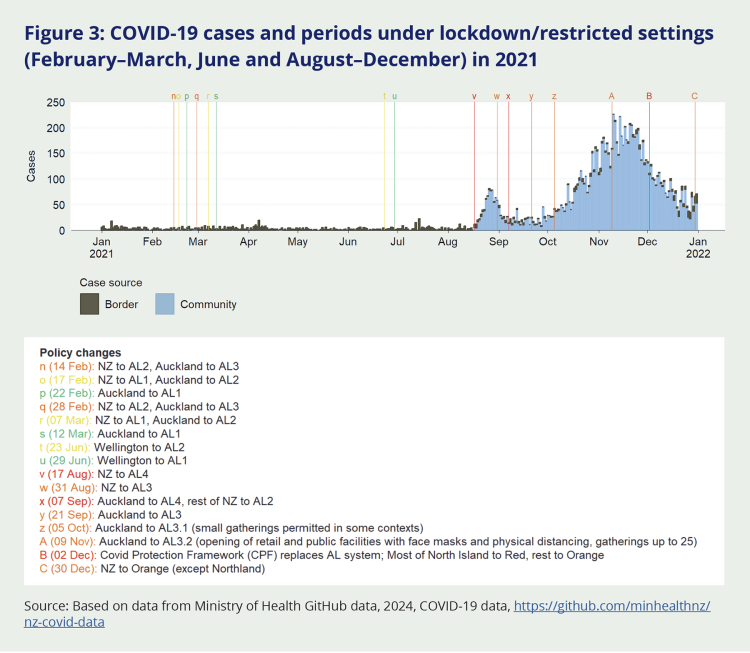
Task: Click the 'Case source' legend title
Action: 111,283
